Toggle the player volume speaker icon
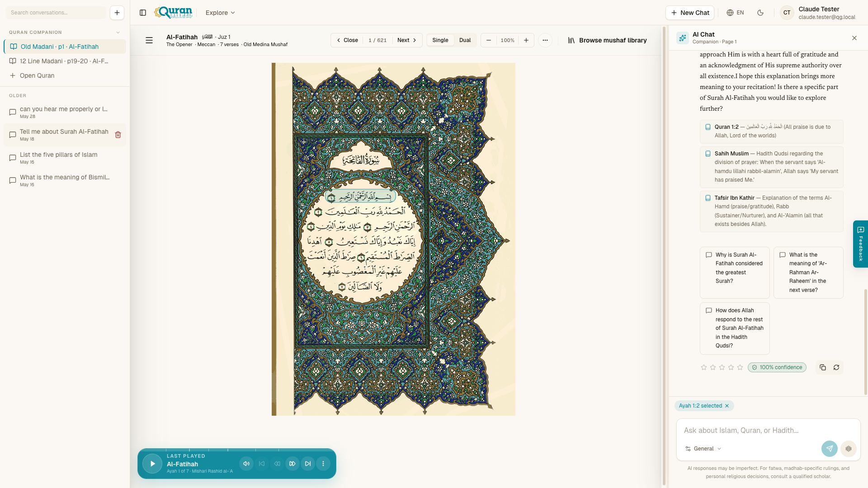This screenshot has width=868, height=488. tap(246, 464)
